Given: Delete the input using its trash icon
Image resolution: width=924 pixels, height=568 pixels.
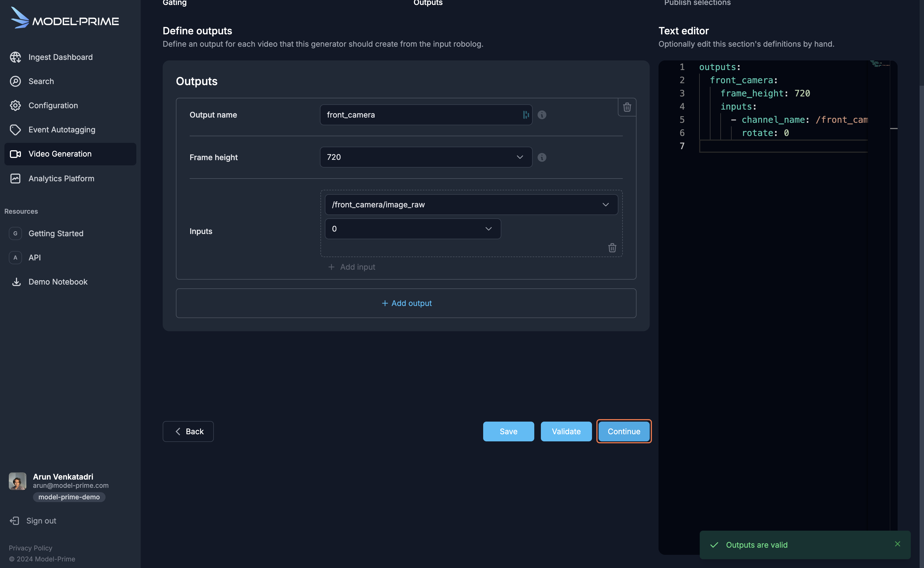Looking at the screenshot, I should [x=612, y=247].
